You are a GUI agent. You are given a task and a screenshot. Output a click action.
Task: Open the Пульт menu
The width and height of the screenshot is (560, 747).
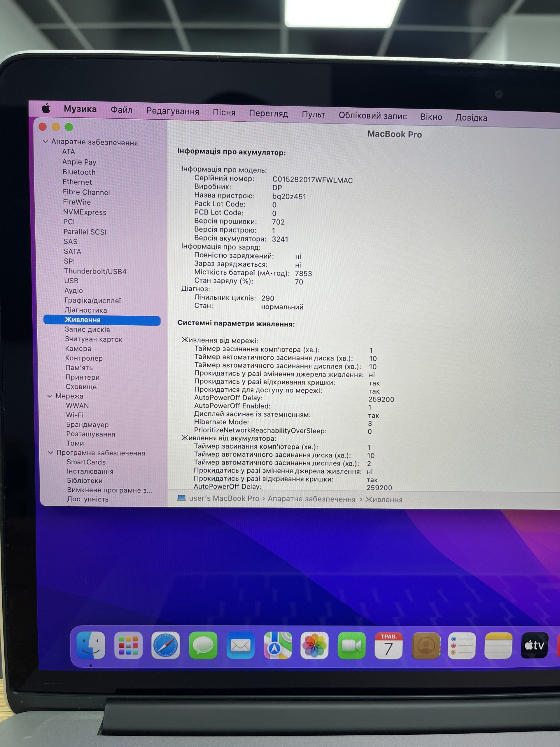click(313, 114)
